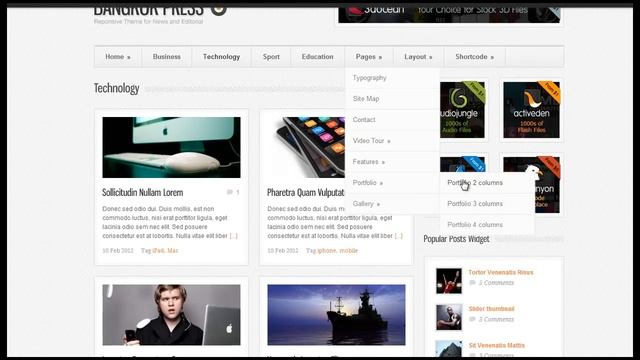Click the iphone tag link
This screenshot has height=360, width=640.
327,251
